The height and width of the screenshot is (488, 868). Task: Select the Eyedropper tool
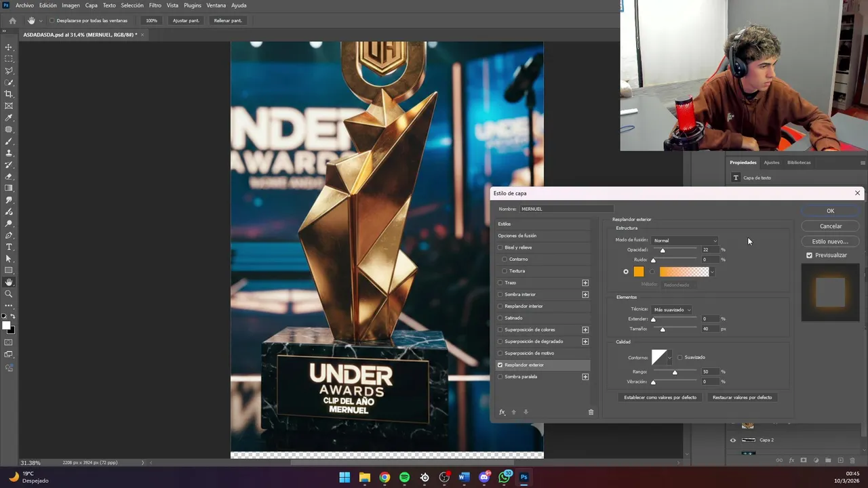point(9,118)
